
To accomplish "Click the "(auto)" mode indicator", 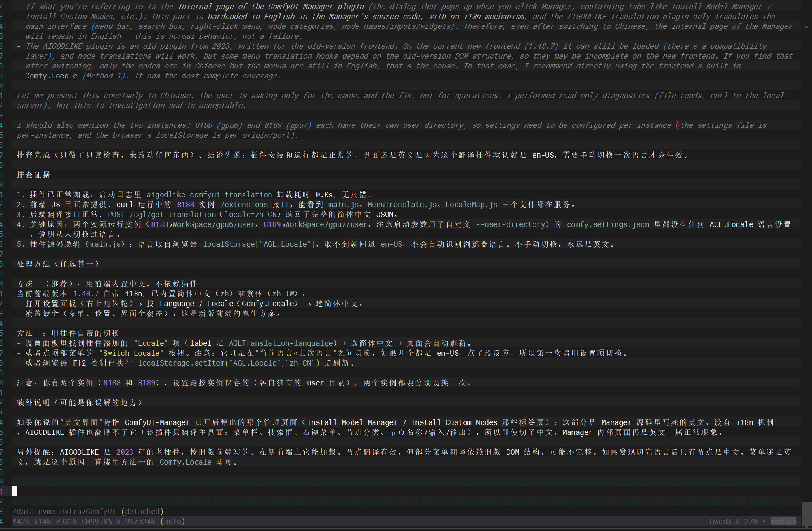I will click(172, 522).
